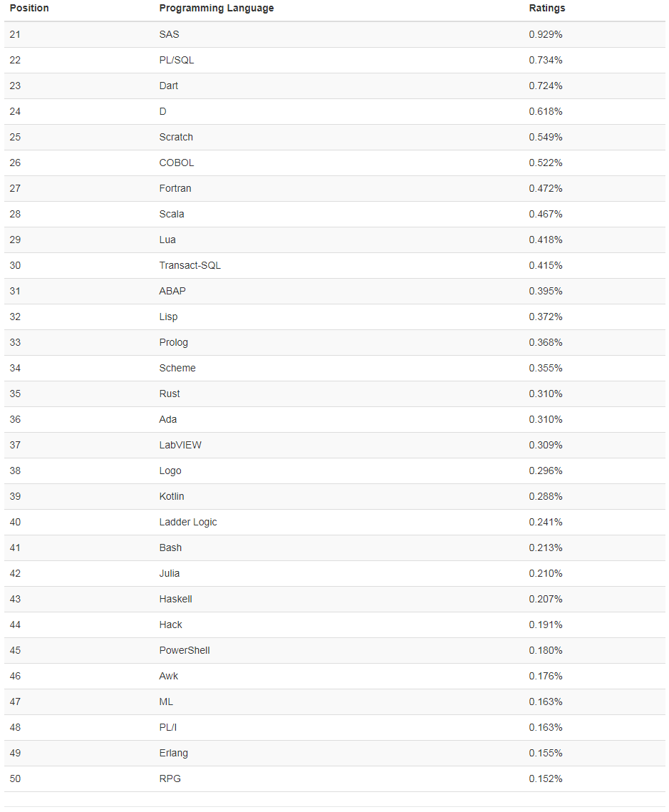Click position number 50

pyautogui.click(x=15, y=778)
